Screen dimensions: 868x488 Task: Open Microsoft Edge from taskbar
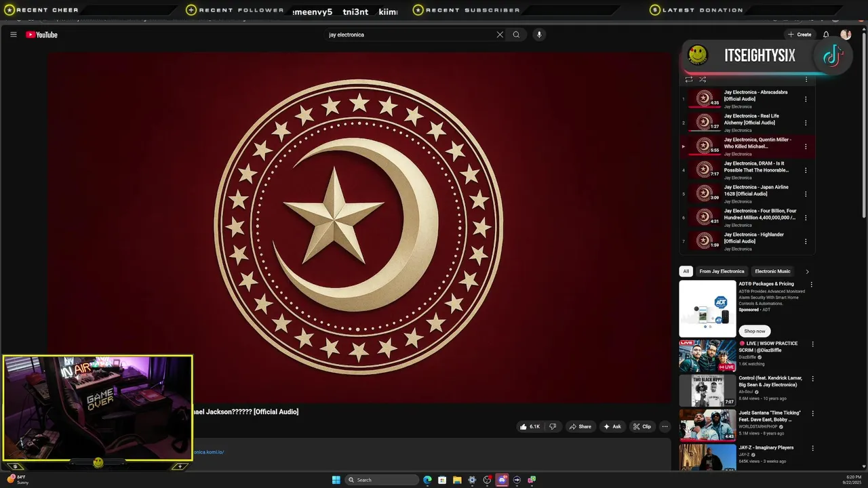point(427,480)
